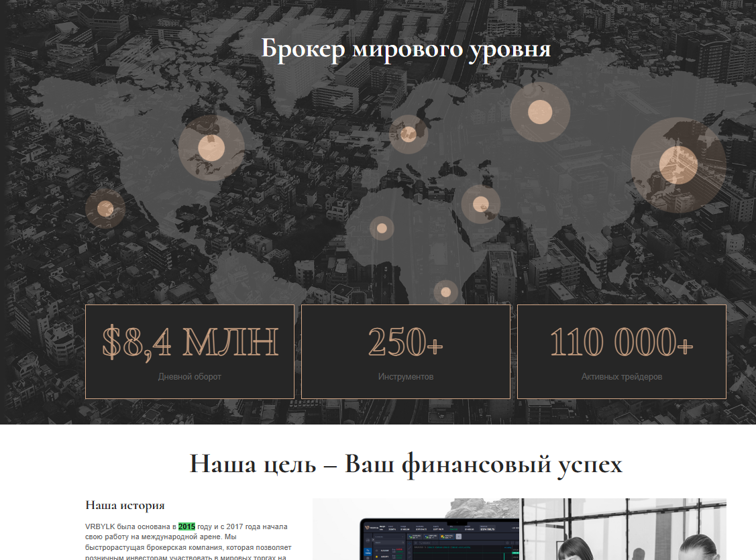Click the "250+" instruments card
The width and height of the screenshot is (756, 560).
tap(406, 350)
